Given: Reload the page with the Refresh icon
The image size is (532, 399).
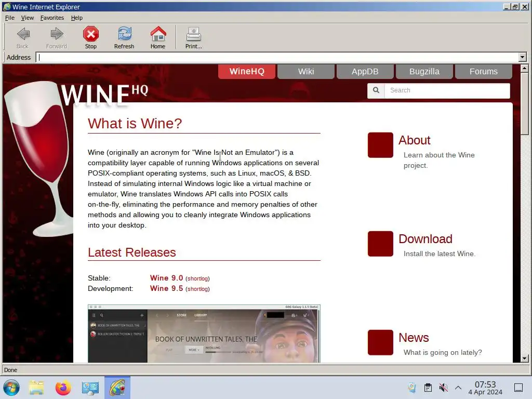Looking at the screenshot, I should point(124,34).
